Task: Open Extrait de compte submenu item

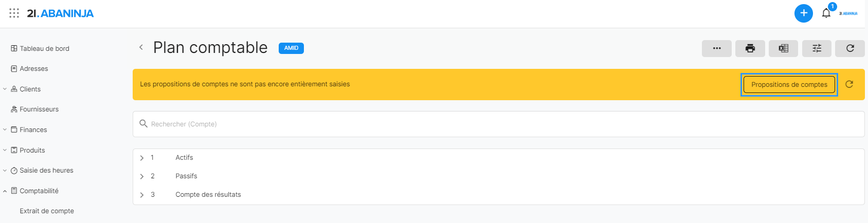Action: pyautogui.click(x=47, y=211)
